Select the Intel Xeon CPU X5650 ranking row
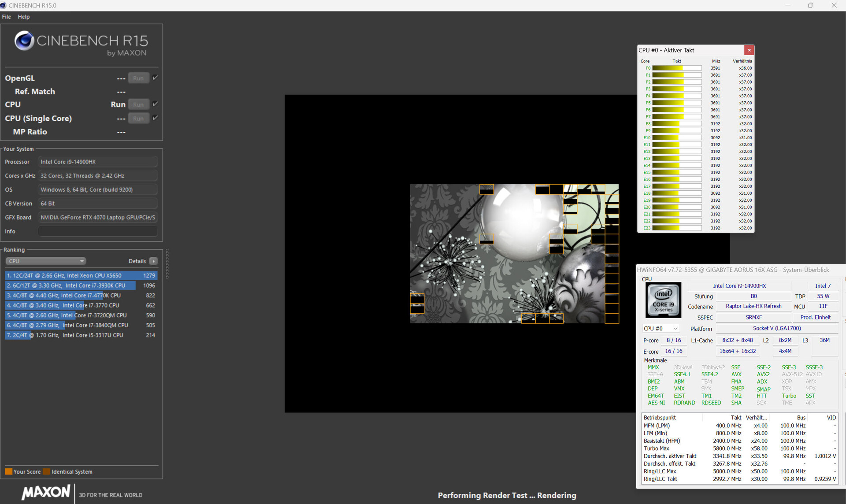 tap(81, 276)
